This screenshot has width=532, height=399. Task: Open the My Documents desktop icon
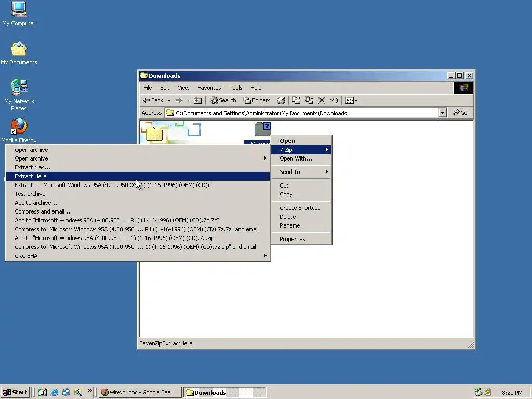19,54
